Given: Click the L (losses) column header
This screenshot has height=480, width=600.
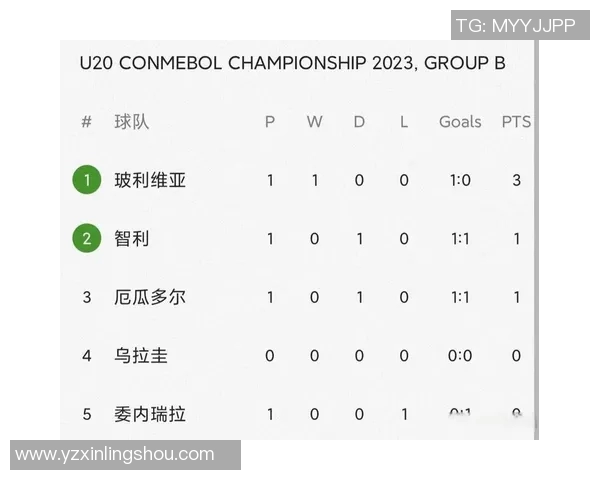Looking at the screenshot, I should [404, 122].
